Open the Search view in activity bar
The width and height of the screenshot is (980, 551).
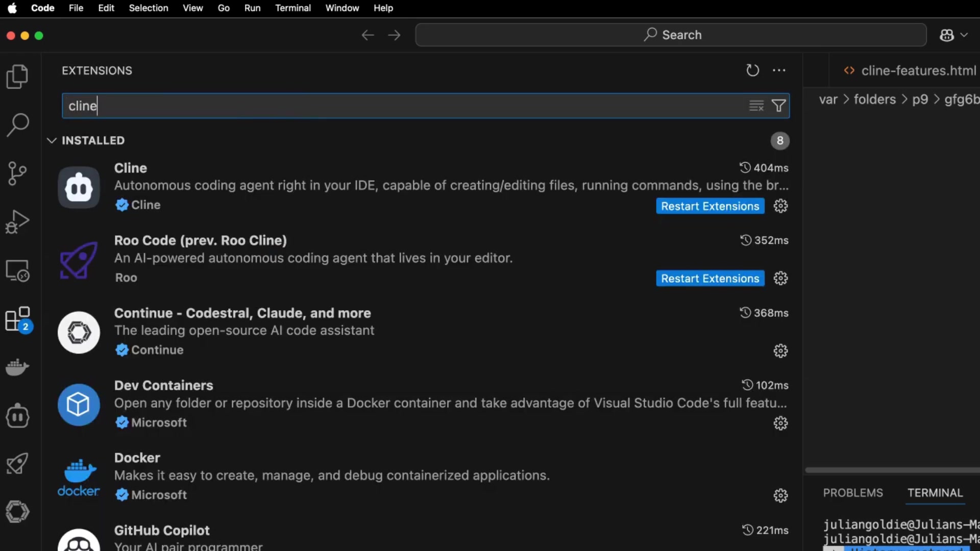click(18, 125)
